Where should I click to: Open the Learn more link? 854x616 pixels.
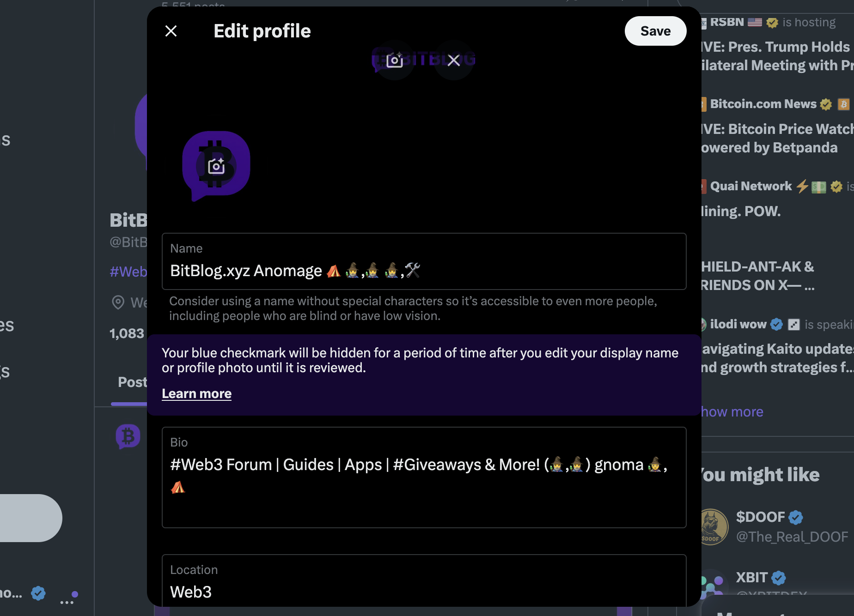coord(196,393)
